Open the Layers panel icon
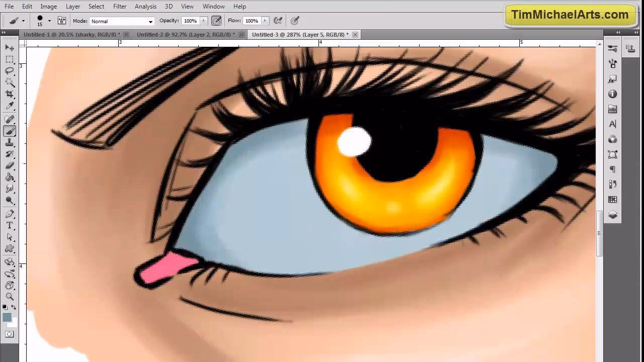The width and height of the screenshot is (644, 362). tap(612, 215)
